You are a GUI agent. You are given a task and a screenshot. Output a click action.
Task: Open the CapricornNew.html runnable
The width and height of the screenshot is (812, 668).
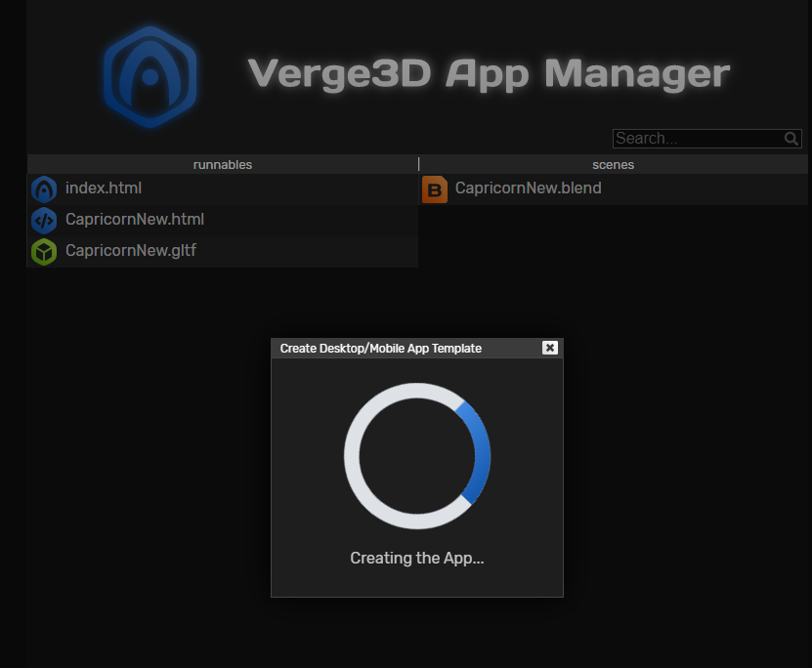pyautogui.click(x=135, y=220)
